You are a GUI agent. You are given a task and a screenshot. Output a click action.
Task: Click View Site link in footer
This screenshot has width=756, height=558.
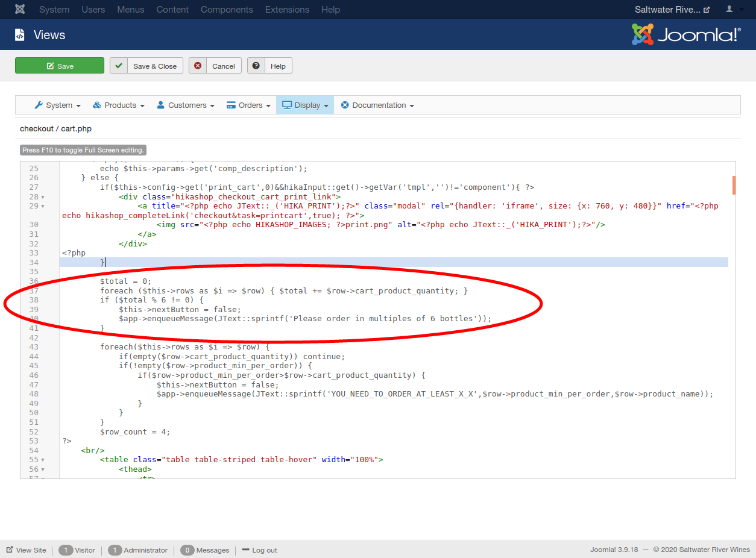click(26, 550)
